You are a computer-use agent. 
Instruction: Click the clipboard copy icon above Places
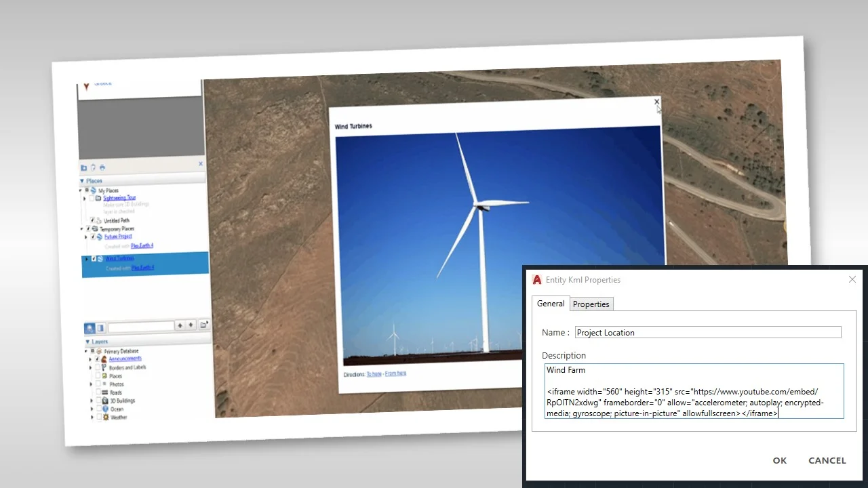(x=93, y=167)
